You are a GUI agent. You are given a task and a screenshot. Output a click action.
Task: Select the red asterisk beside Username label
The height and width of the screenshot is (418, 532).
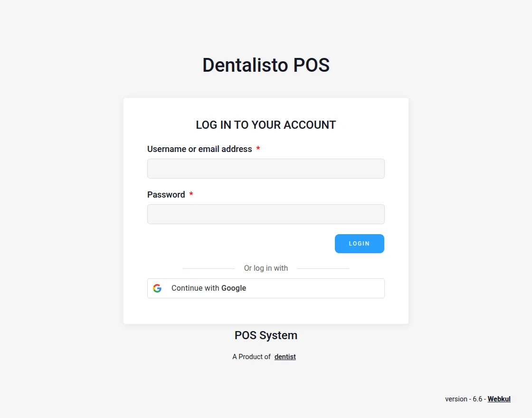tap(258, 149)
